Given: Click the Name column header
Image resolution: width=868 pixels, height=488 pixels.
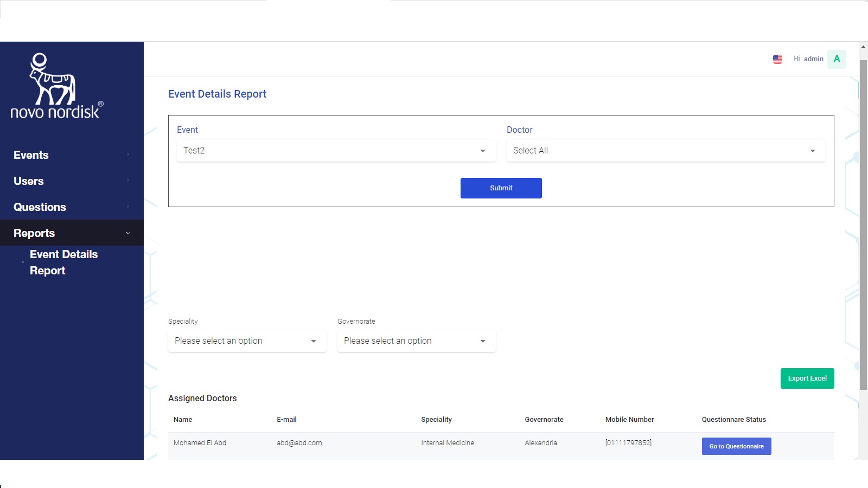Looking at the screenshot, I should 183,420.
